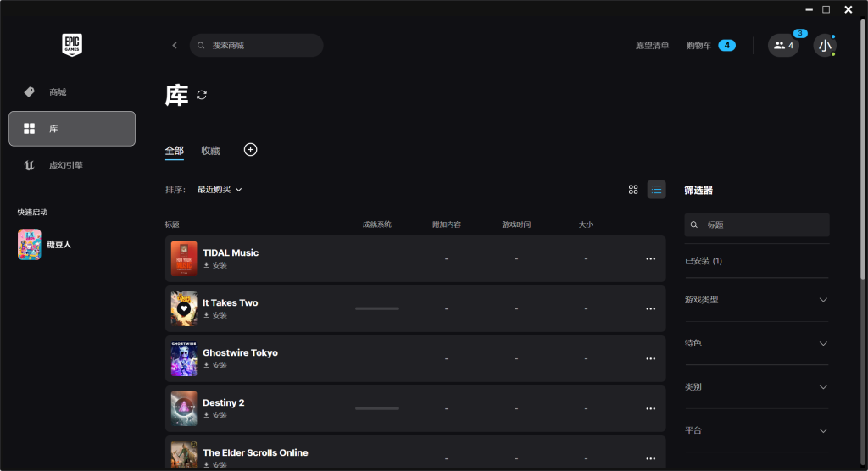This screenshot has height=471, width=868.
Task: Toggle the installed (已安装) filter
Action: [x=703, y=261]
